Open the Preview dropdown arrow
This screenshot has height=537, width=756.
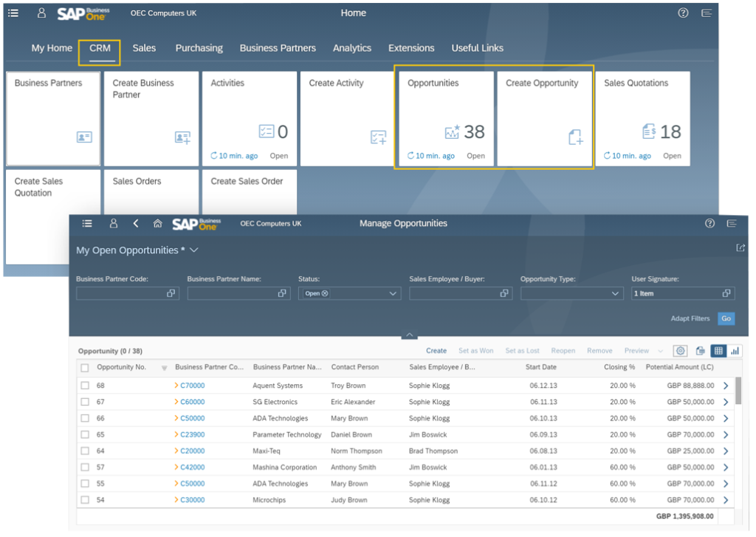pos(661,351)
